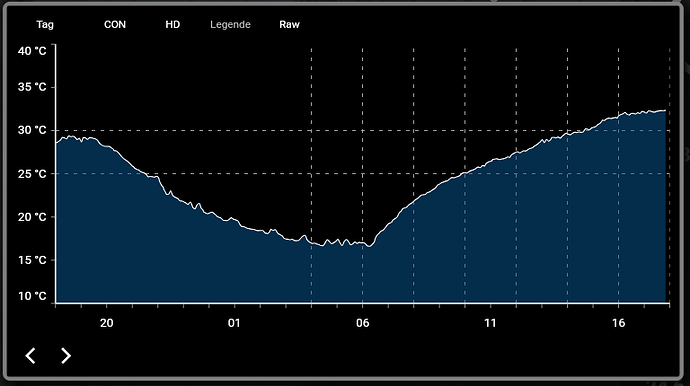690x386 pixels.
Task: Click the hour 01 time axis label
Action: 234,323
